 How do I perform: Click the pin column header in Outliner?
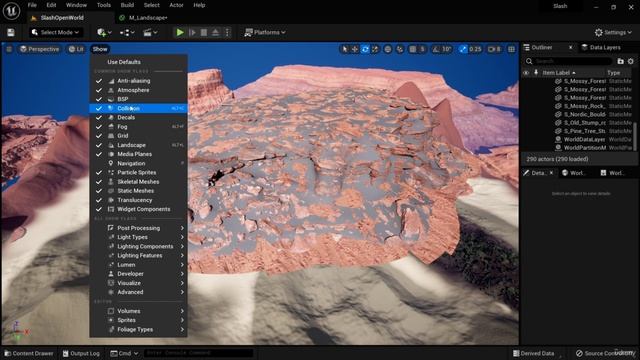536,73
